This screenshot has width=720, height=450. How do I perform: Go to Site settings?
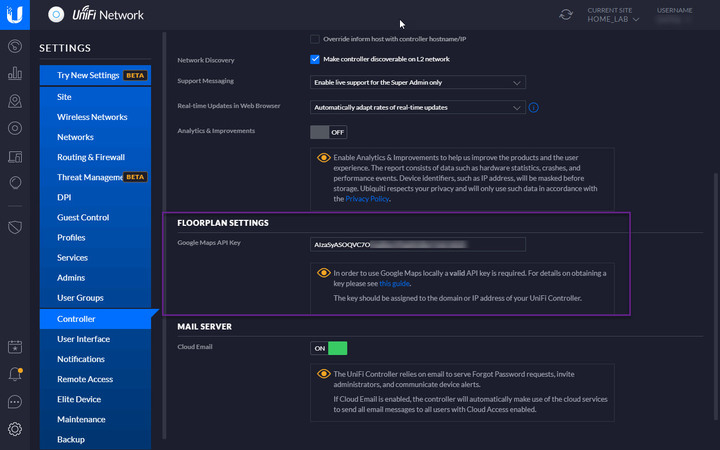click(96, 97)
